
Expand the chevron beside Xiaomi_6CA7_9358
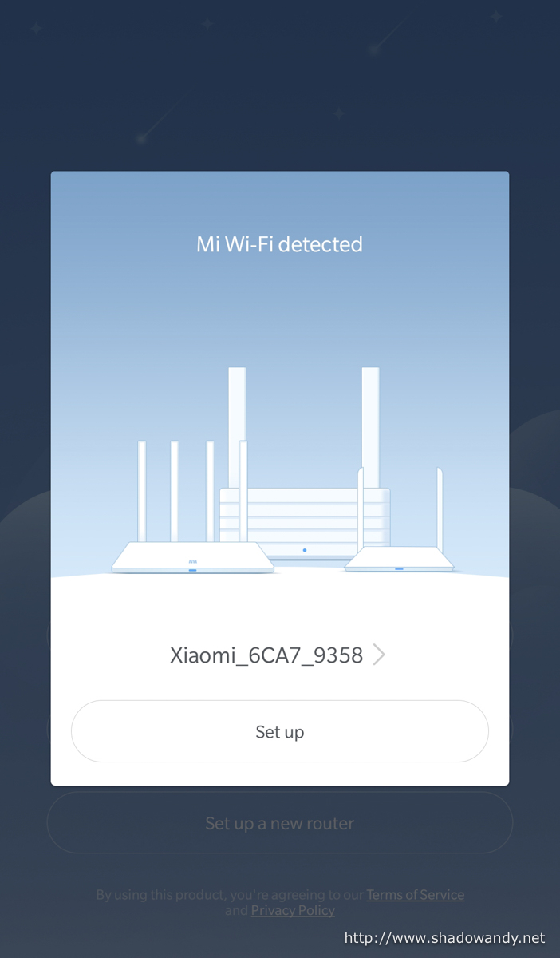click(380, 655)
